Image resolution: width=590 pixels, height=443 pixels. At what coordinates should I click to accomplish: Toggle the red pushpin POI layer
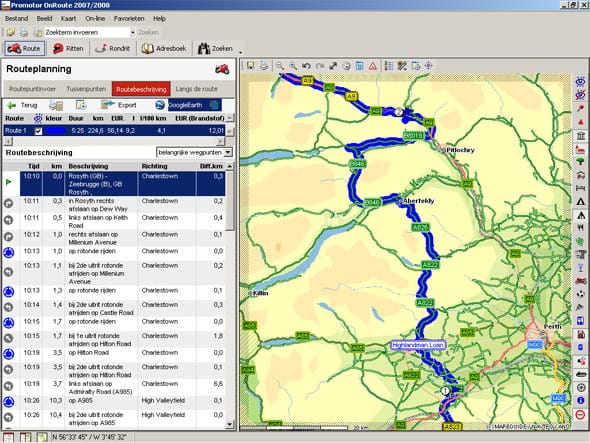click(x=581, y=108)
